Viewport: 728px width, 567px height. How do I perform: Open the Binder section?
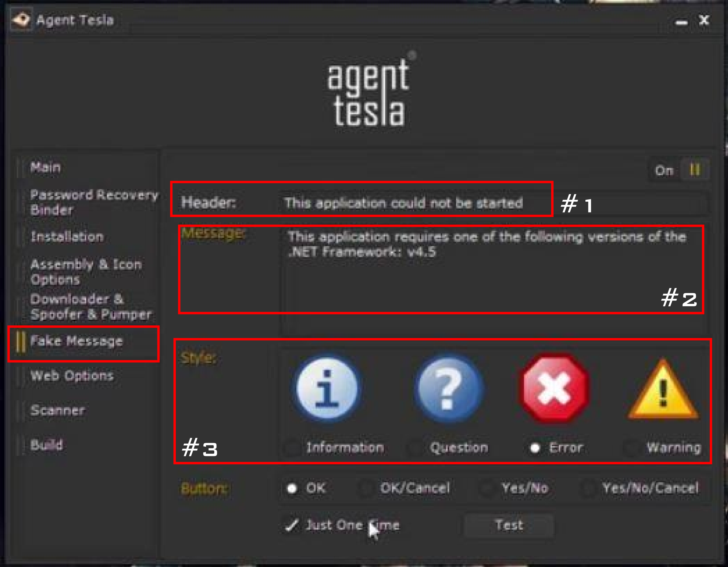coord(51,210)
